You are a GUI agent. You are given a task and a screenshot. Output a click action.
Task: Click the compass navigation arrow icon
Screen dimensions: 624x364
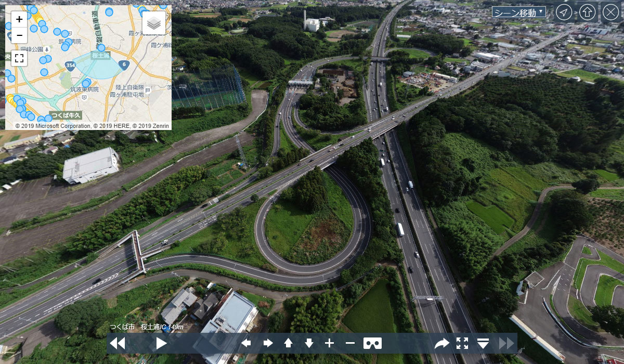pos(564,12)
